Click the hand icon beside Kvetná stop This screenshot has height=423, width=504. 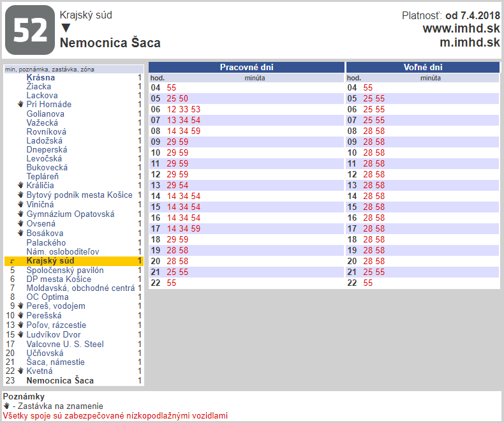pyautogui.click(x=20, y=371)
